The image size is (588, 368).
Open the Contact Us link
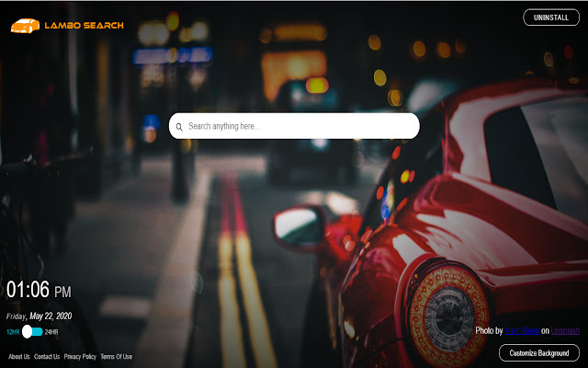47,356
